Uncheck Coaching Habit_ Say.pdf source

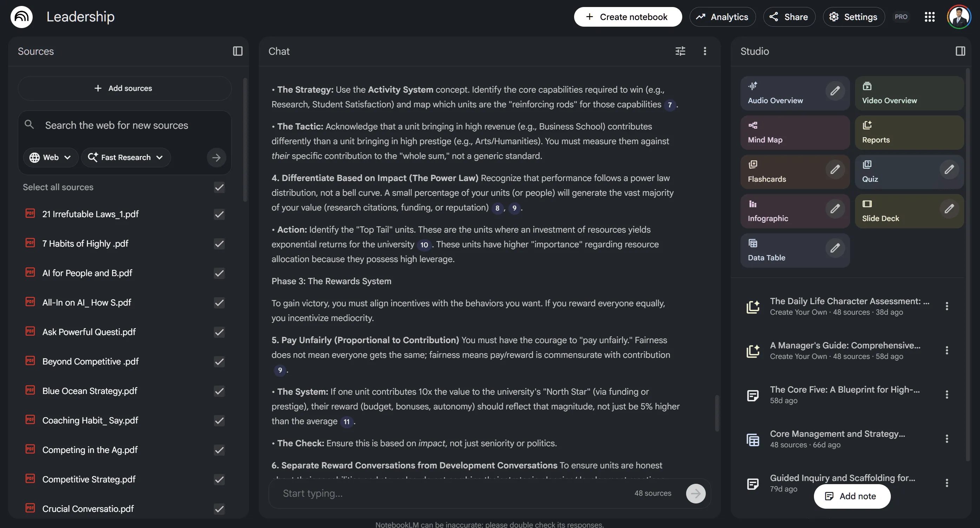point(219,420)
